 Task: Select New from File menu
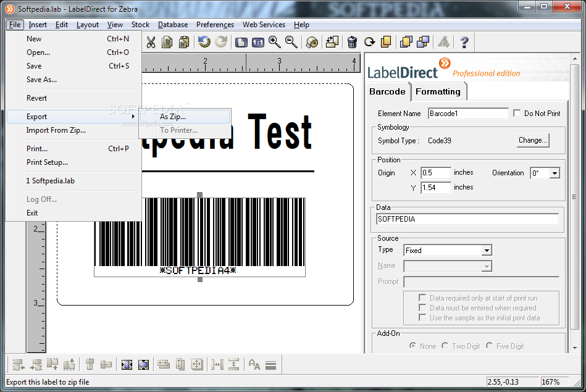[74, 39]
